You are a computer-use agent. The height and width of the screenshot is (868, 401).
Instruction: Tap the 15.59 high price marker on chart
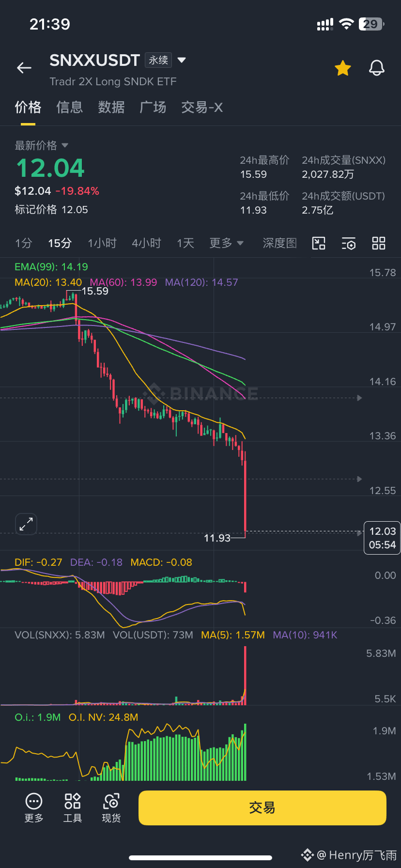95,291
